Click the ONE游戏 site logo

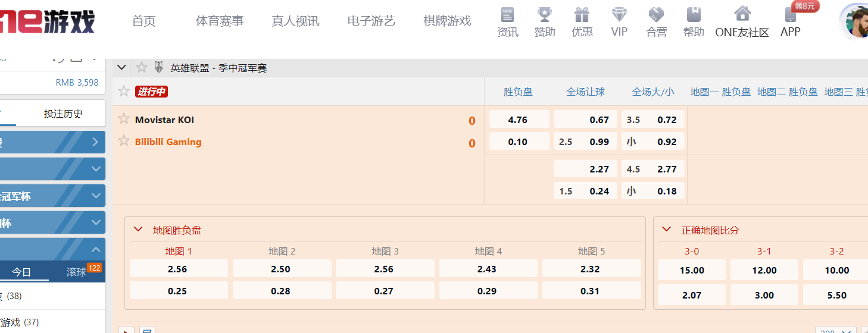pyautogui.click(x=47, y=21)
